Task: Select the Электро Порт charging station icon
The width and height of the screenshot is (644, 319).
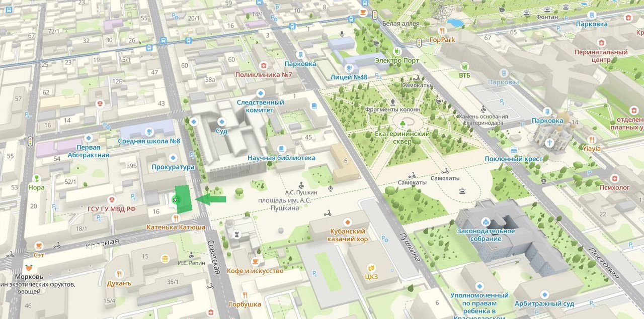Action: click(396, 51)
